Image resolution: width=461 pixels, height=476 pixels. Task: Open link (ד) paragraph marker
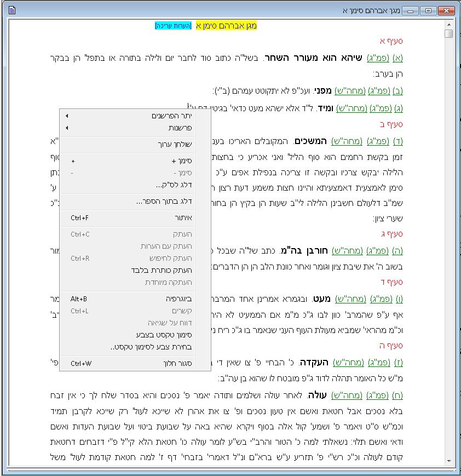tap(398, 141)
